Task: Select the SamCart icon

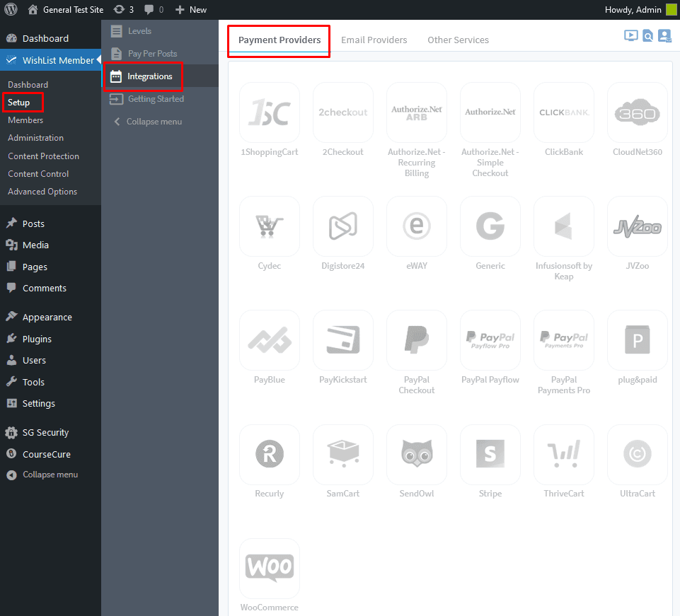Action: 343,454
